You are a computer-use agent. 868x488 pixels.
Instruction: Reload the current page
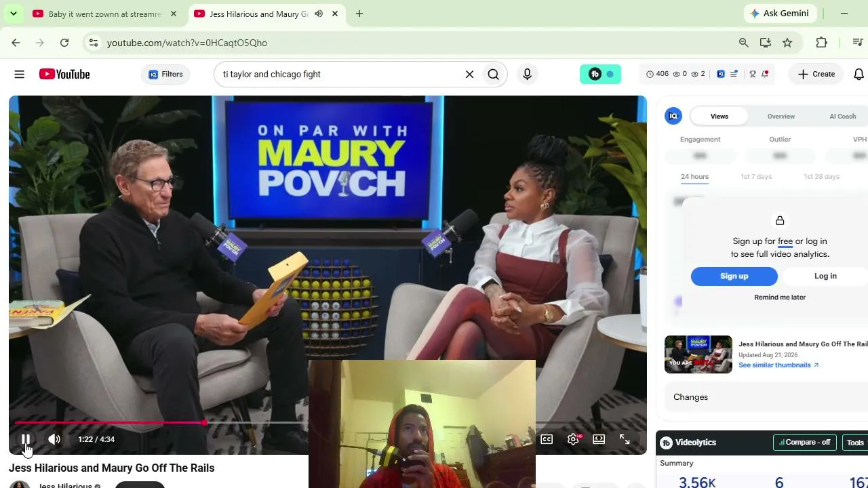pos(64,43)
